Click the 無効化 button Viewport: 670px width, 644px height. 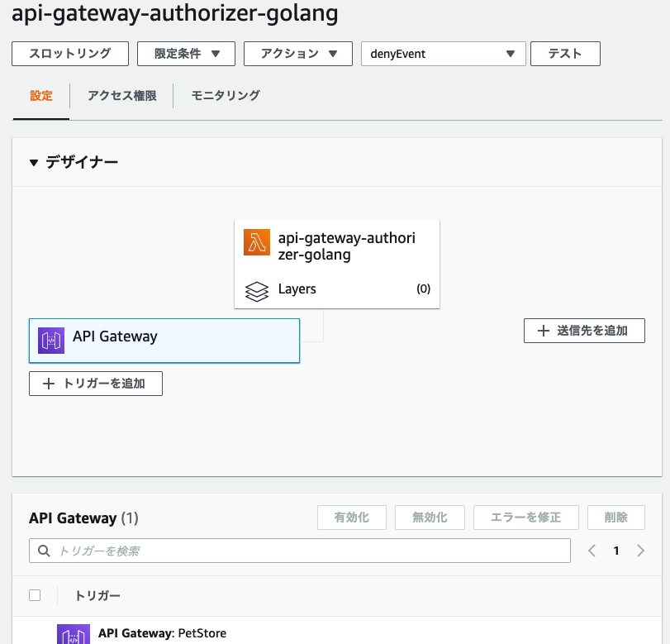430,518
